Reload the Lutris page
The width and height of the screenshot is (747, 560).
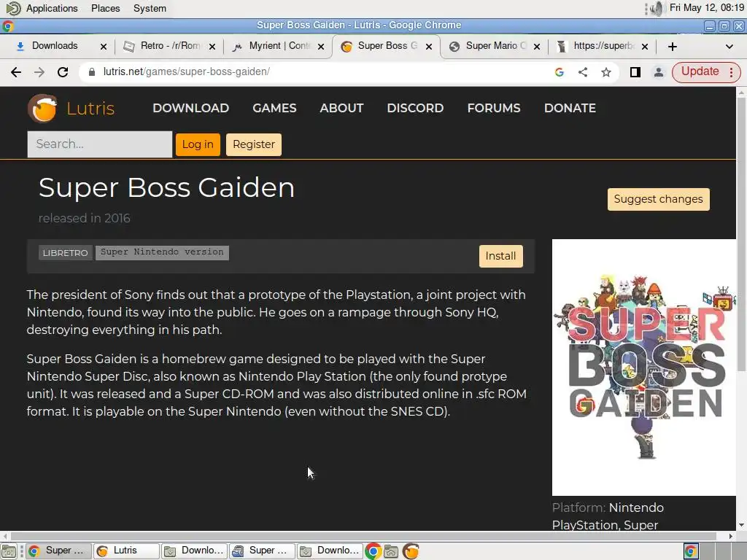point(63,72)
